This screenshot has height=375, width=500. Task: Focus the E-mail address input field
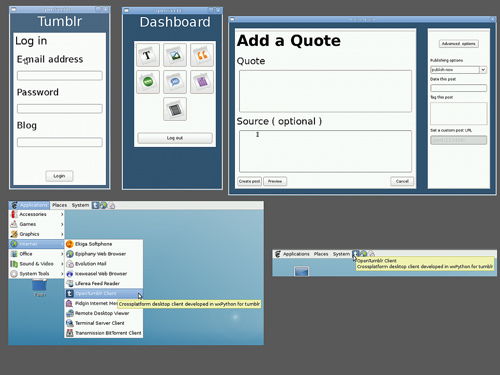click(60, 76)
